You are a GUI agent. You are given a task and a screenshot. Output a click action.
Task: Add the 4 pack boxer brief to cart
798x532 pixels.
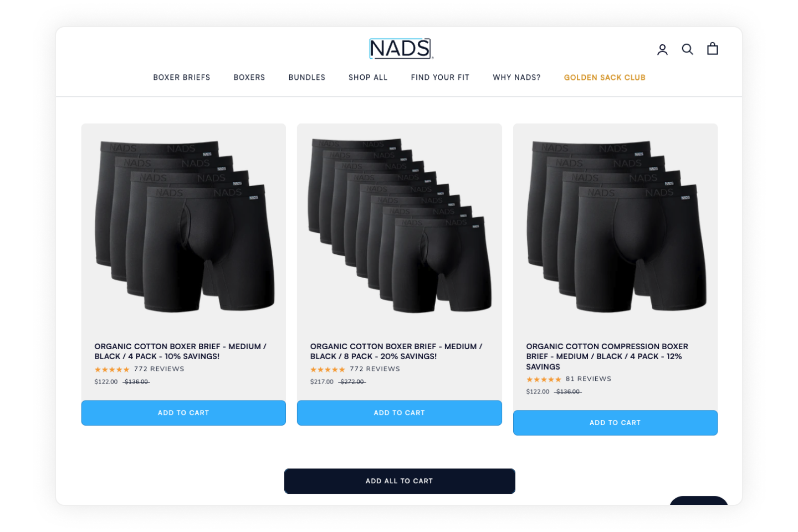click(x=183, y=413)
